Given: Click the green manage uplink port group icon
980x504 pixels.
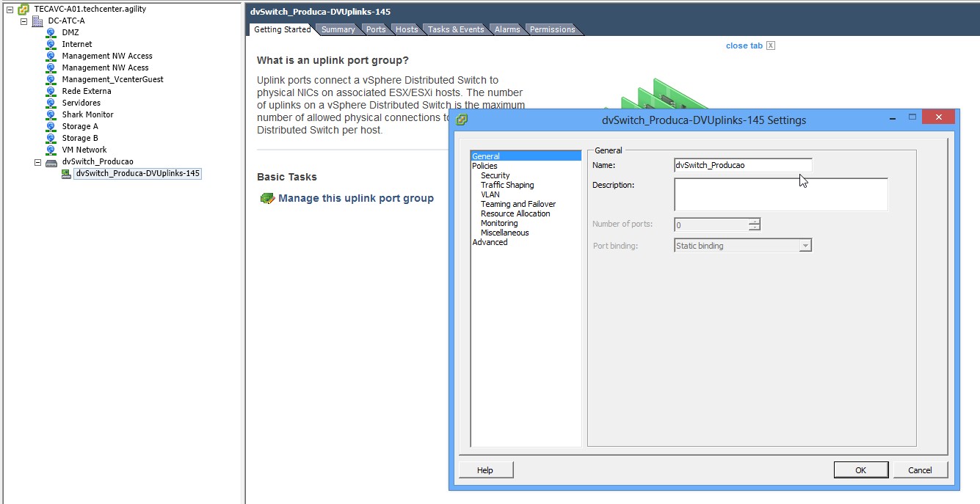Looking at the screenshot, I should pyautogui.click(x=267, y=198).
